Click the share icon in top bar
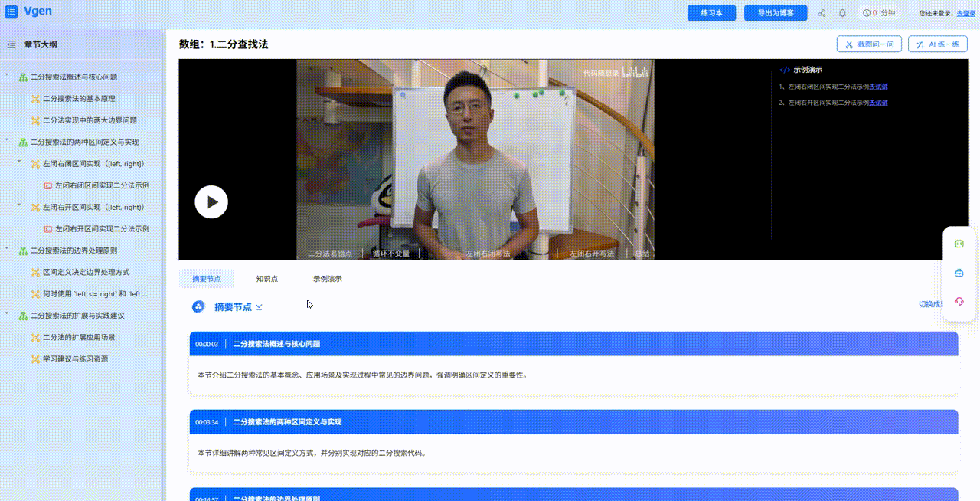This screenshot has width=980, height=501. (822, 13)
